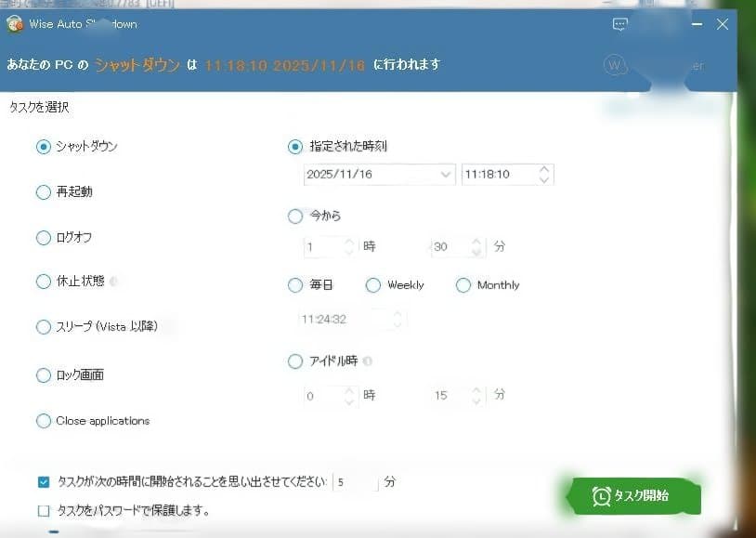756x538 pixels.
Task: Expand the 2025/11/16 date dropdown
Action: click(444, 175)
